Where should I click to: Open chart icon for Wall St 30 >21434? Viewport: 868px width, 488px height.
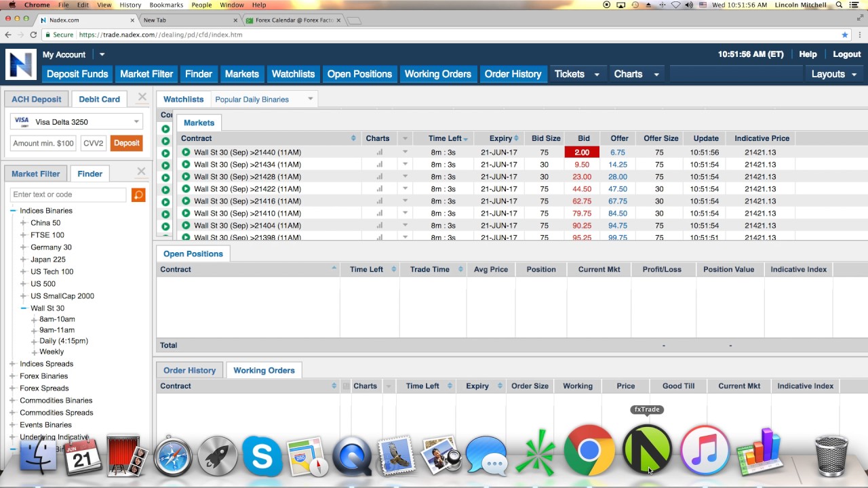380,165
